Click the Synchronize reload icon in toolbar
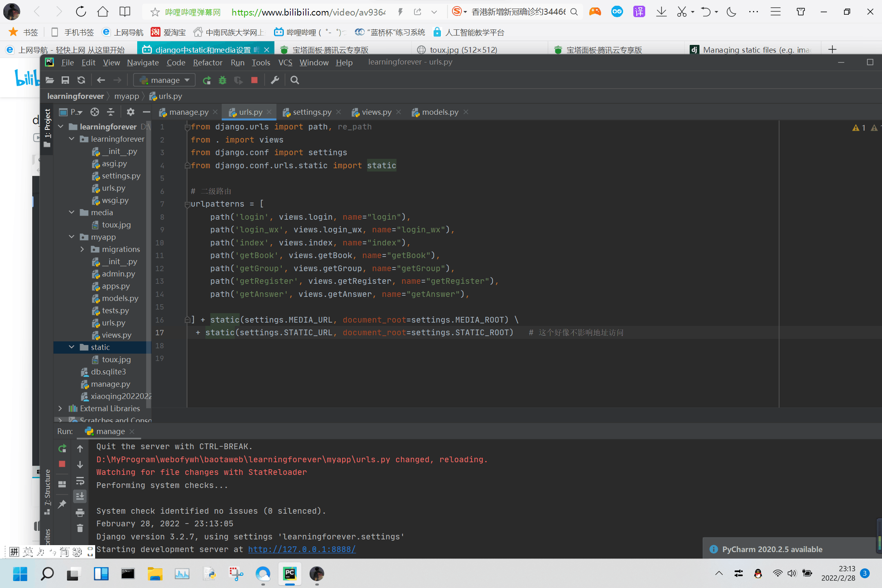This screenshot has width=882, height=588. pyautogui.click(x=81, y=80)
